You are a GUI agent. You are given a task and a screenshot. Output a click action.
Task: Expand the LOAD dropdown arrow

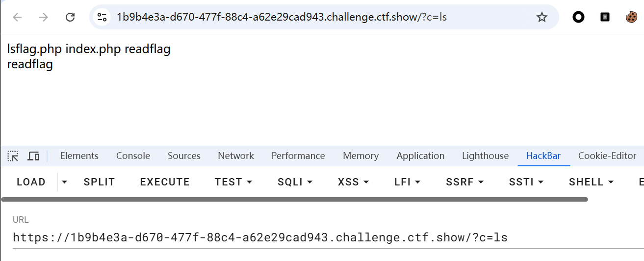coord(64,182)
